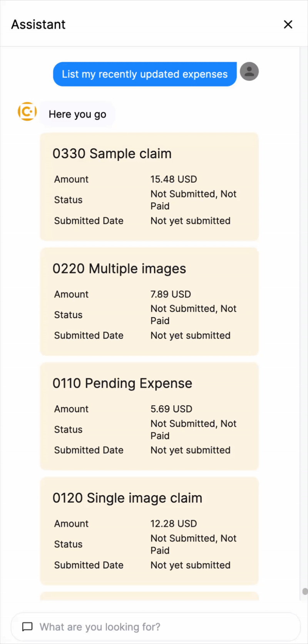Image resolution: width=308 pixels, height=644 pixels.
Task: Click the vertical scrollbar thumb
Action: [x=305, y=591]
